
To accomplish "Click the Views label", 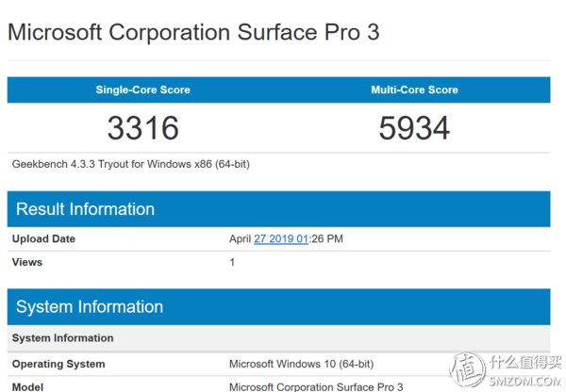I will pyautogui.click(x=27, y=262).
